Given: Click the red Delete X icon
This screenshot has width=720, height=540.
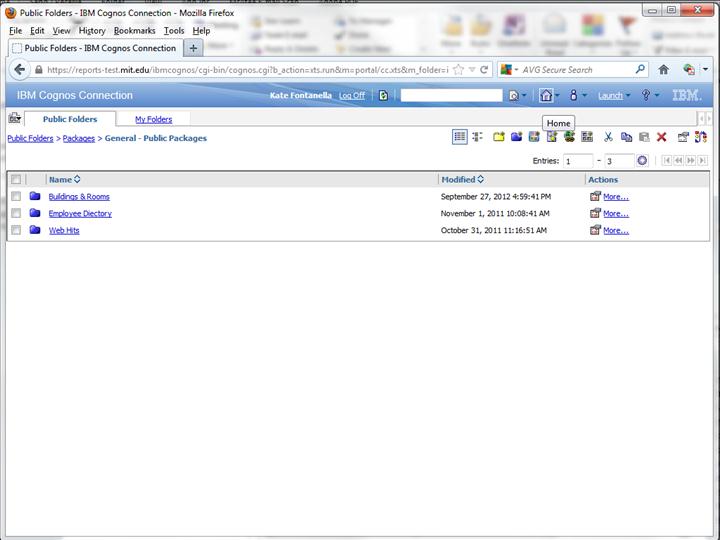Looking at the screenshot, I should [x=661, y=137].
